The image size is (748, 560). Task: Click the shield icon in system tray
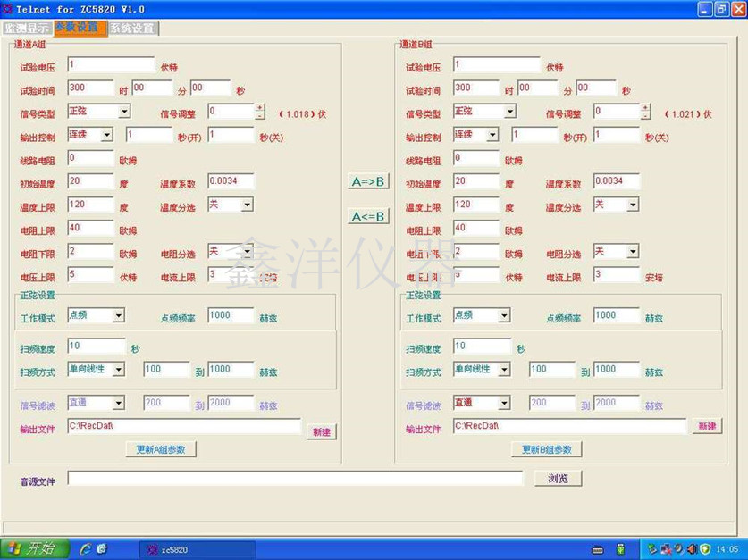[x=705, y=548]
